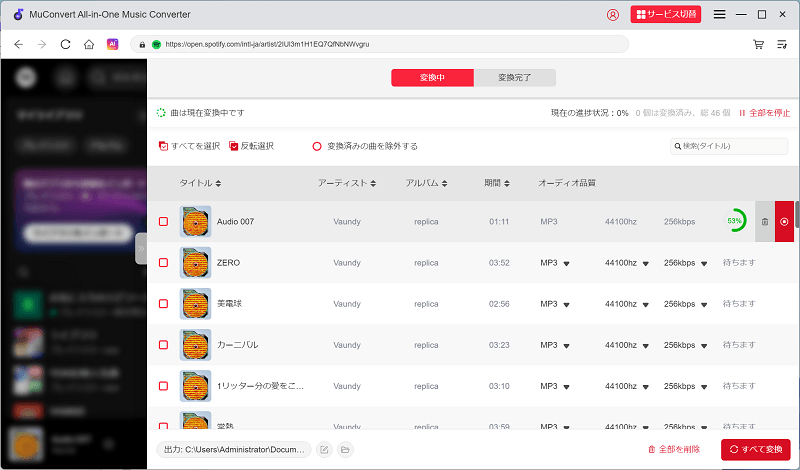Click 曲は現在変換中です status text
The image size is (800, 470).
[207, 113]
